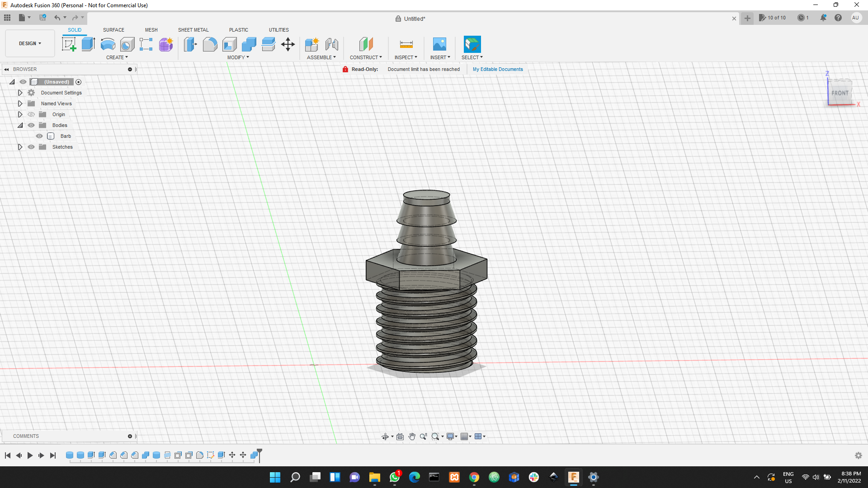
Task: Select the Pan tool in navigation bar
Action: pos(412,436)
